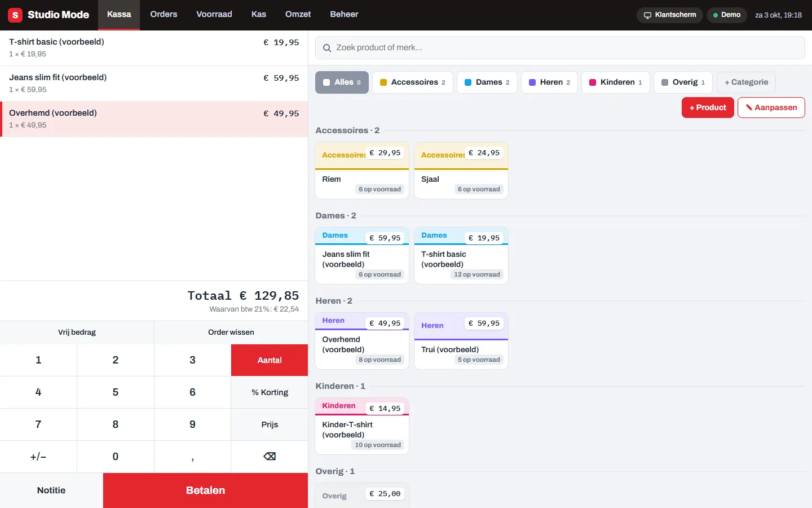This screenshot has height=508, width=812.
Task: Filter products by Overig category
Action: coord(683,82)
